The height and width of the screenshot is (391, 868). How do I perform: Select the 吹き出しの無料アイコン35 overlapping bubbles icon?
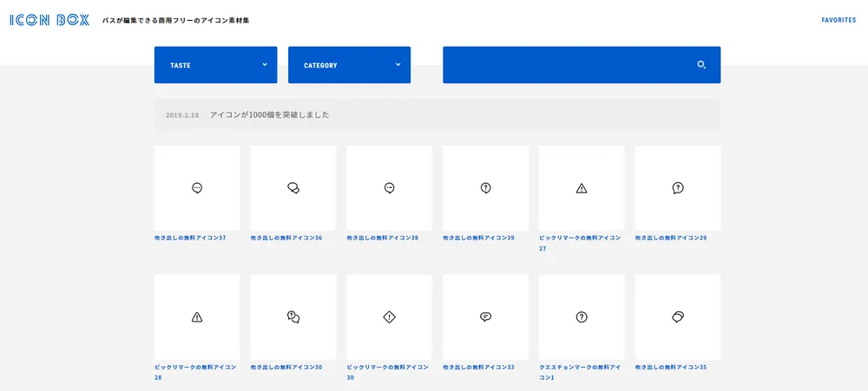point(678,317)
